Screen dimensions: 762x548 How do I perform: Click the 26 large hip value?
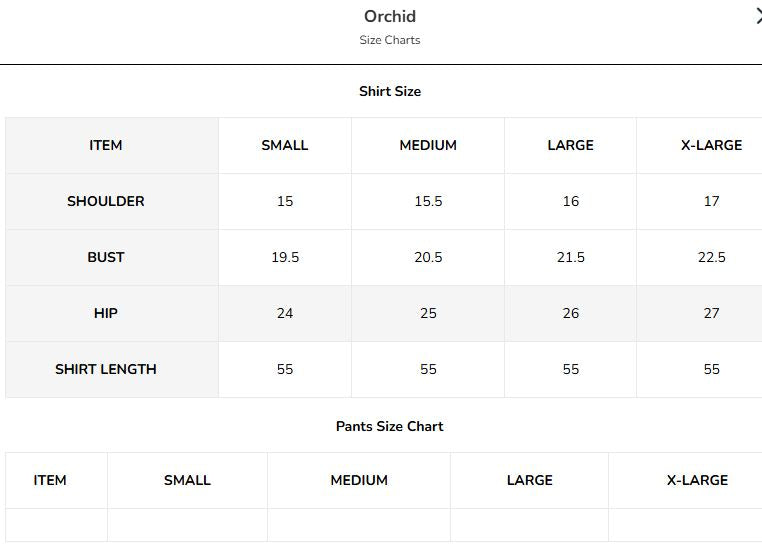pos(571,313)
